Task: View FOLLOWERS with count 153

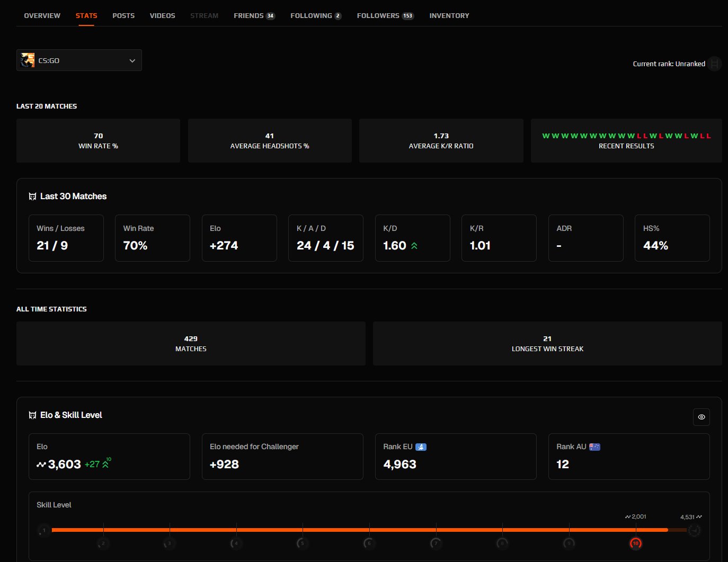Action: pyautogui.click(x=385, y=15)
